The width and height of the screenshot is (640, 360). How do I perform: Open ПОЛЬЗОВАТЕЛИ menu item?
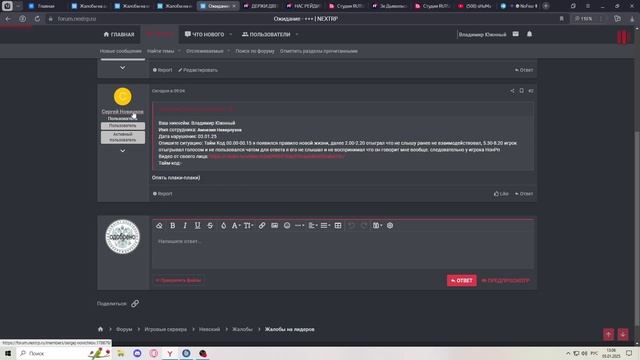pos(266,34)
